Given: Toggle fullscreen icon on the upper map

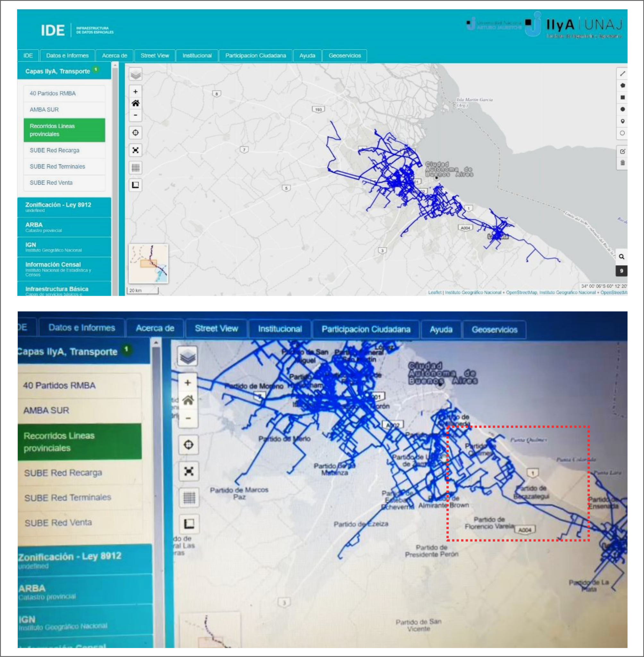Looking at the screenshot, I should pyautogui.click(x=136, y=150).
